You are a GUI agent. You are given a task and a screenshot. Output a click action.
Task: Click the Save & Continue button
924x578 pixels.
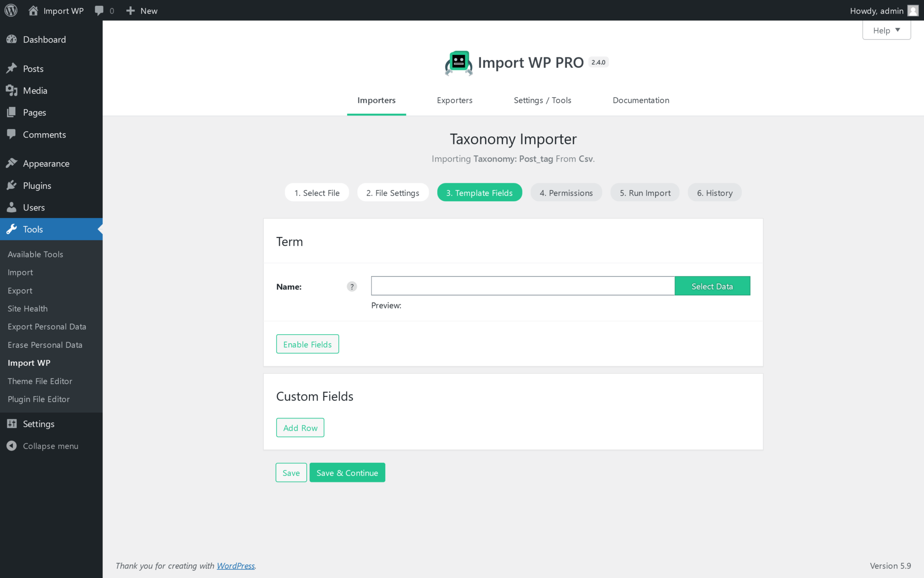tap(347, 472)
